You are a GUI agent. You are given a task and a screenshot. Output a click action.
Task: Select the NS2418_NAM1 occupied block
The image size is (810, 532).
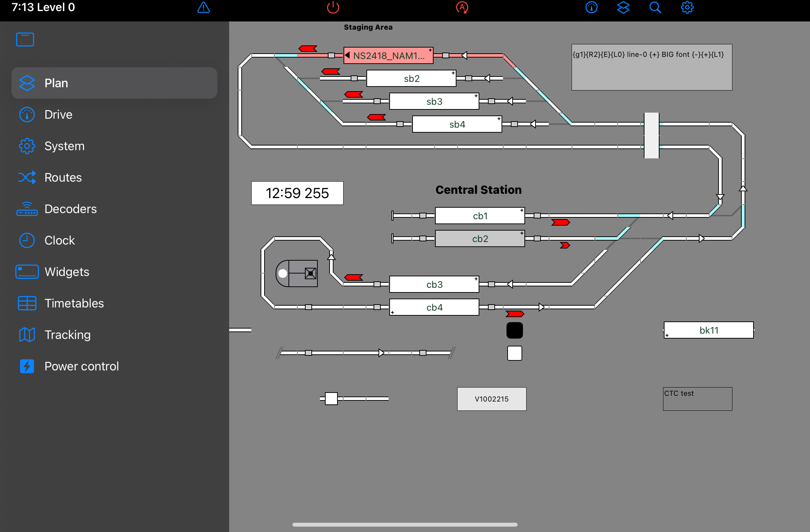tap(388, 56)
